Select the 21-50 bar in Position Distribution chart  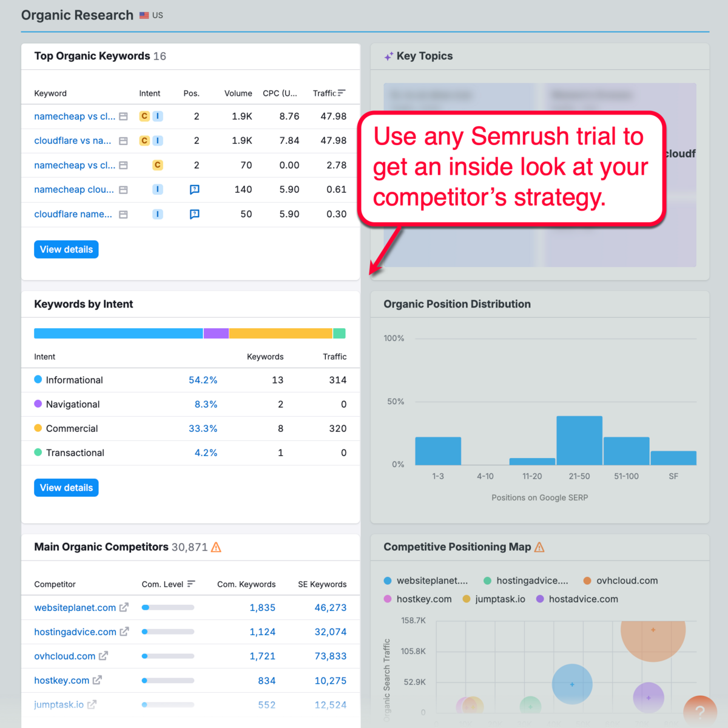[579, 439]
